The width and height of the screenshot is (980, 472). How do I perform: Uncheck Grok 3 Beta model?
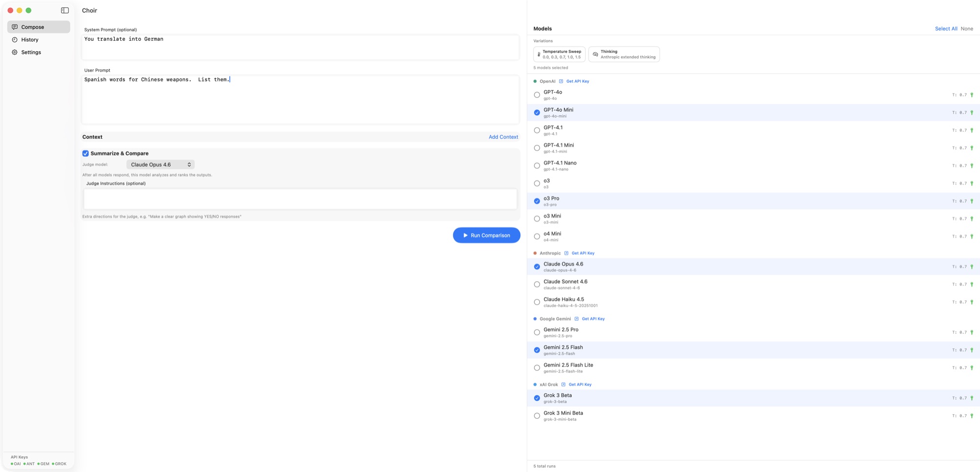(x=537, y=398)
